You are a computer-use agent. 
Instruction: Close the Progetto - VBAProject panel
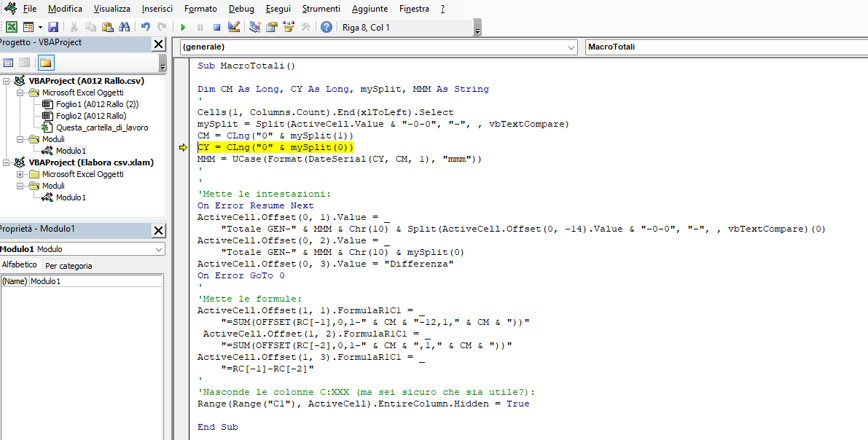(158, 44)
